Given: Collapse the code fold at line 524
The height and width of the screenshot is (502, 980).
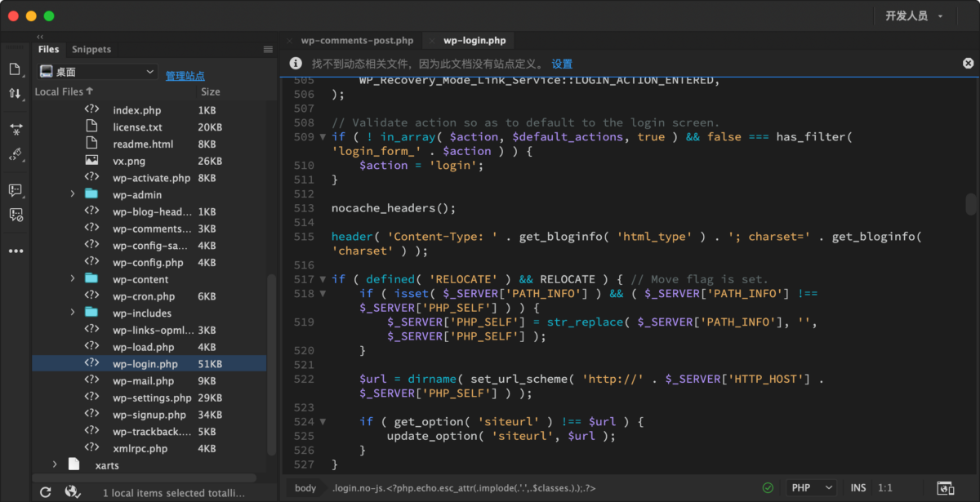Looking at the screenshot, I should click(x=323, y=422).
